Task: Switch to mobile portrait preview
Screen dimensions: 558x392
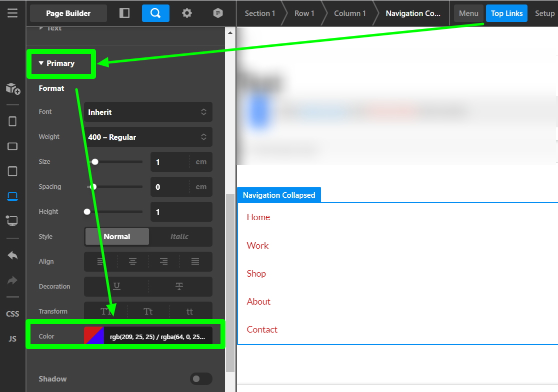Action: [x=12, y=121]
